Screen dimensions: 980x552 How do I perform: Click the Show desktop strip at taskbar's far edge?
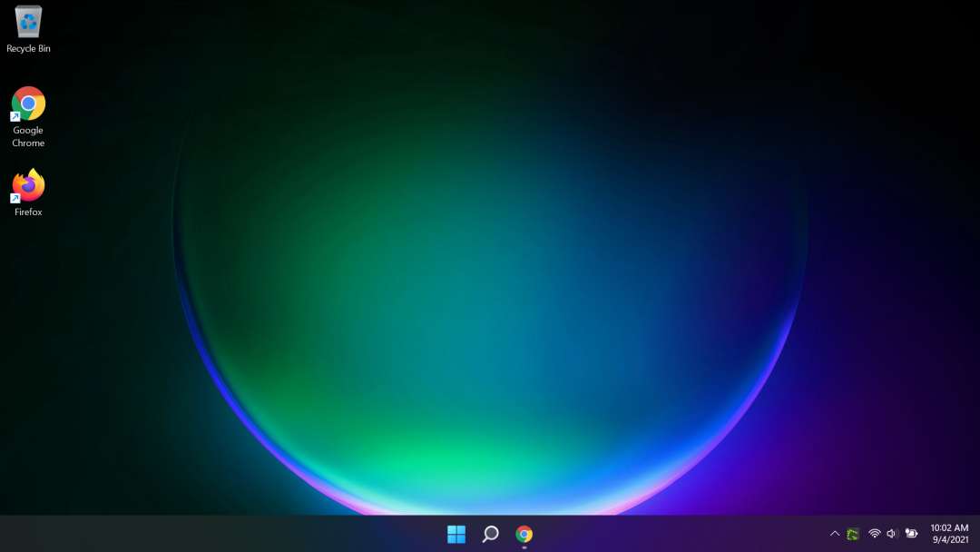tap(977, 534)
